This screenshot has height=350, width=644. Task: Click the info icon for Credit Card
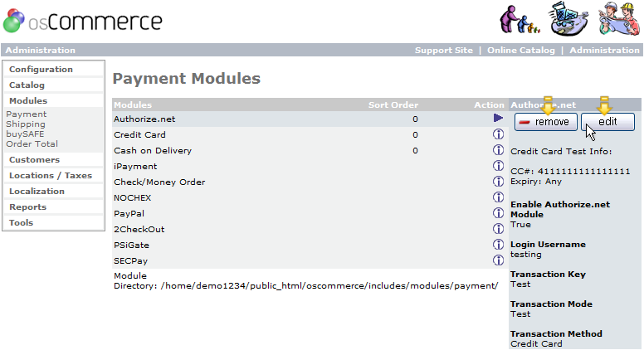click(x=499, y=134)
